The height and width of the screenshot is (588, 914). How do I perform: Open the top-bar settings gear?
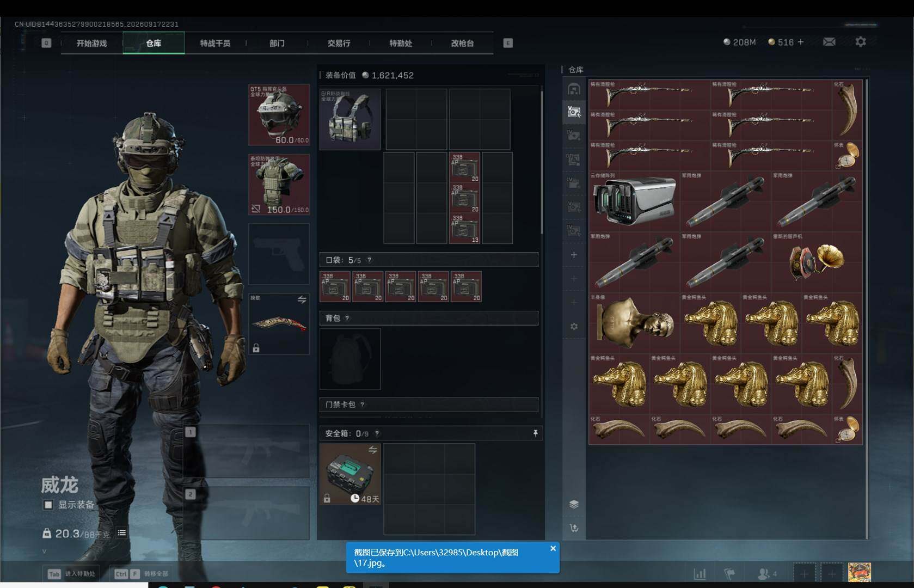click(x=861, y=42)
